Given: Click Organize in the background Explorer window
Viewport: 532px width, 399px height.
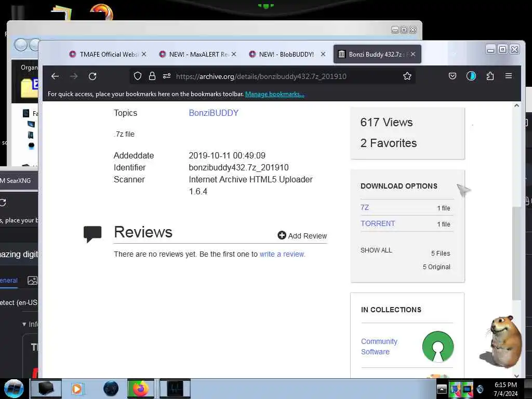Looking at the screenshot, I should 29,68.
